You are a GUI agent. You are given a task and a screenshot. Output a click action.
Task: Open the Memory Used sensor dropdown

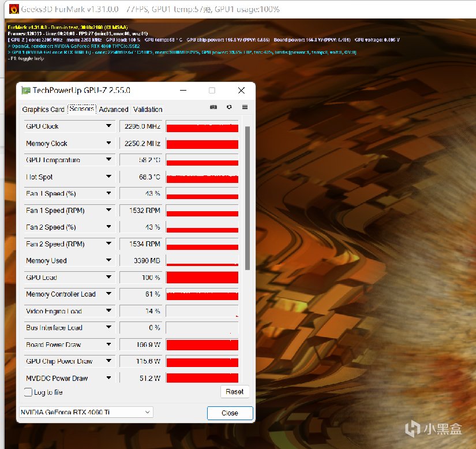click(108, 260)
